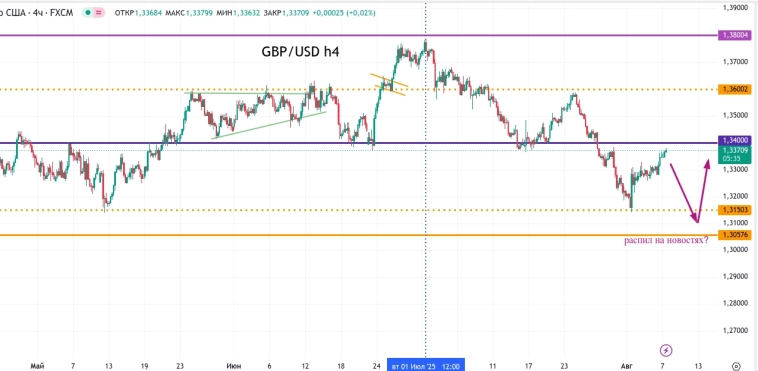The height and width of the screenshot is (371, 758).
Task: Select the green ascending trendline under June candles
Action: pos(269,125)
